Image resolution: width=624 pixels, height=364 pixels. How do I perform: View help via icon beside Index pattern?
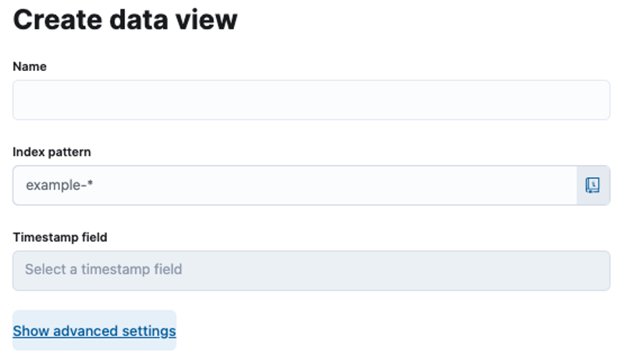593,186
